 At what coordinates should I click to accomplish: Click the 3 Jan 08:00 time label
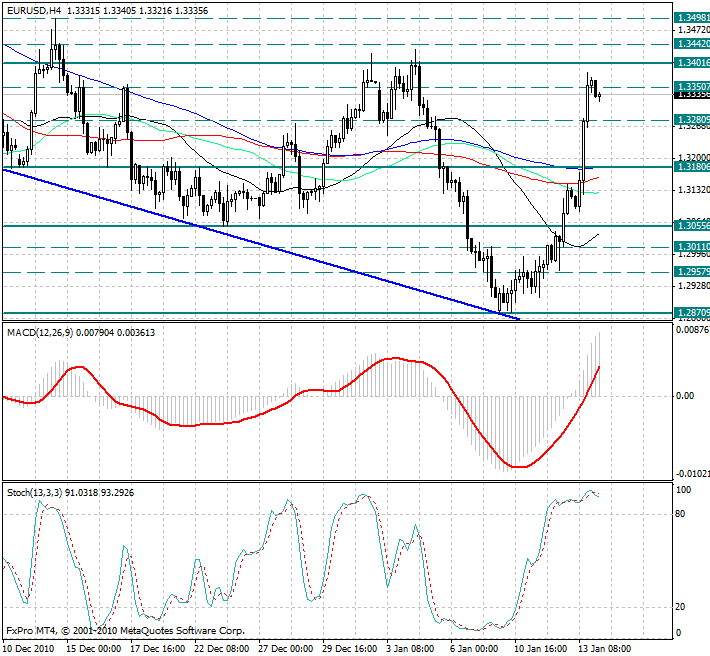(x=410, y=649)
